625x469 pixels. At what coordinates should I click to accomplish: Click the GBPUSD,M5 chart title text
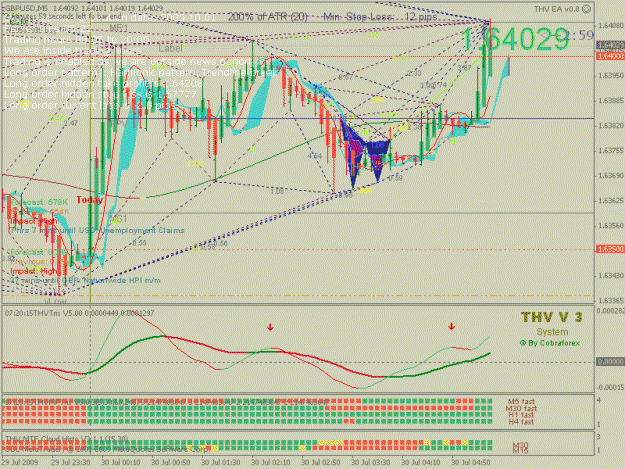(x=27, y=8)
